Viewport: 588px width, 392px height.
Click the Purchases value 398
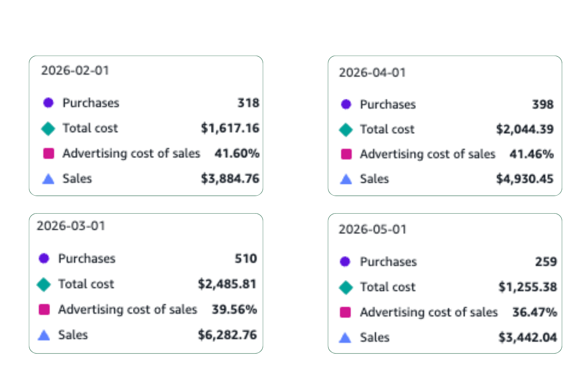(x=543, y=104)
